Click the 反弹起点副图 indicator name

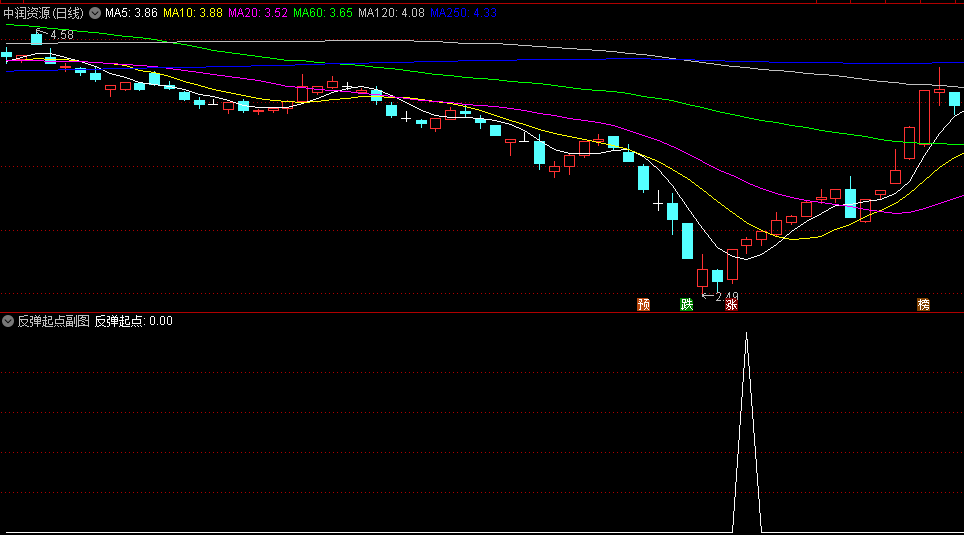pyautogui.click(x=53, y=321)
